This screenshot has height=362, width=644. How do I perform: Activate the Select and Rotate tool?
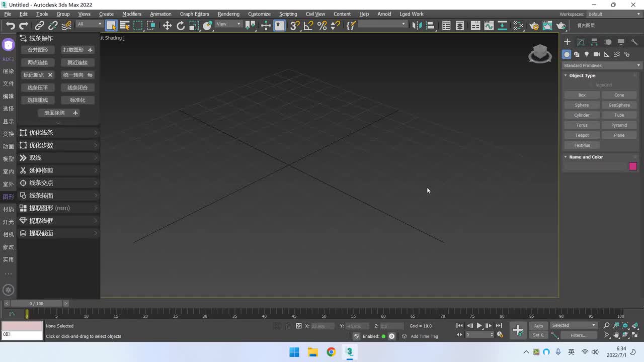pyautogui.click(x=181, y=26)
